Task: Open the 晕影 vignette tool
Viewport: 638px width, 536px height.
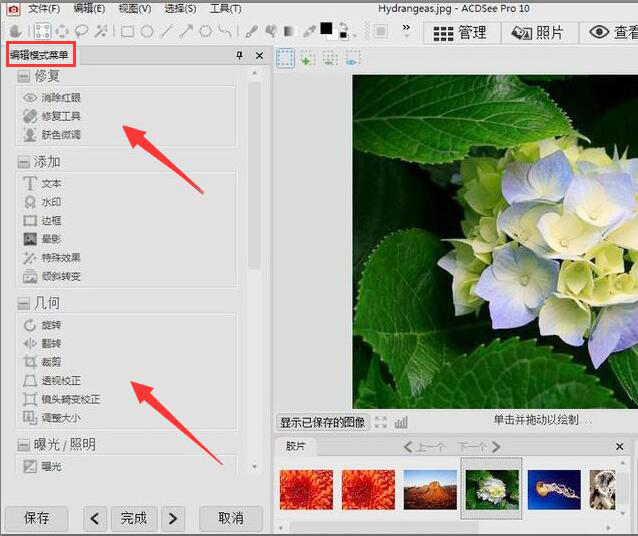Action: tap(42, 239)
